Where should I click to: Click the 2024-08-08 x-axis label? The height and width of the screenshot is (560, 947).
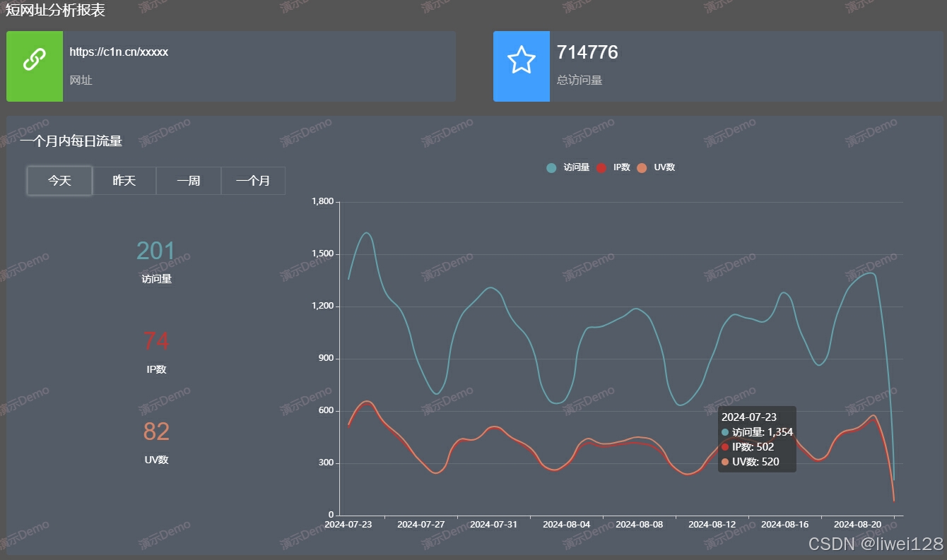coord(640,525)
